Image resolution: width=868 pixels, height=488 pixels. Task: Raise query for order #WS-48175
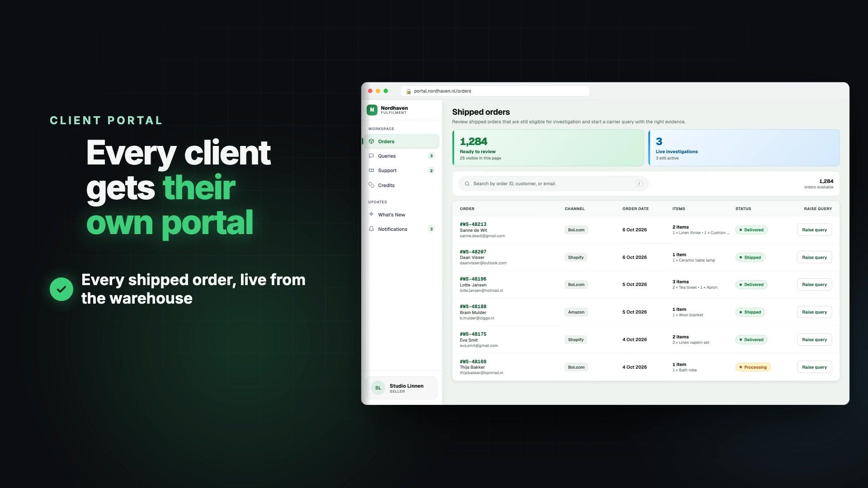[814, 340]
